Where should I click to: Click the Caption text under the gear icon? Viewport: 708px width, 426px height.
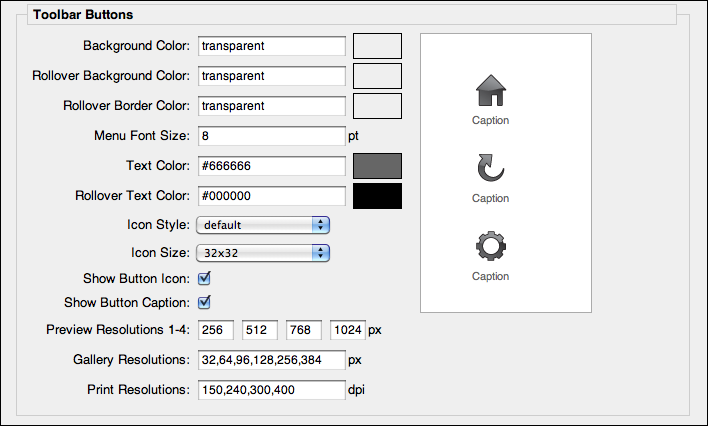pos(490,276)
